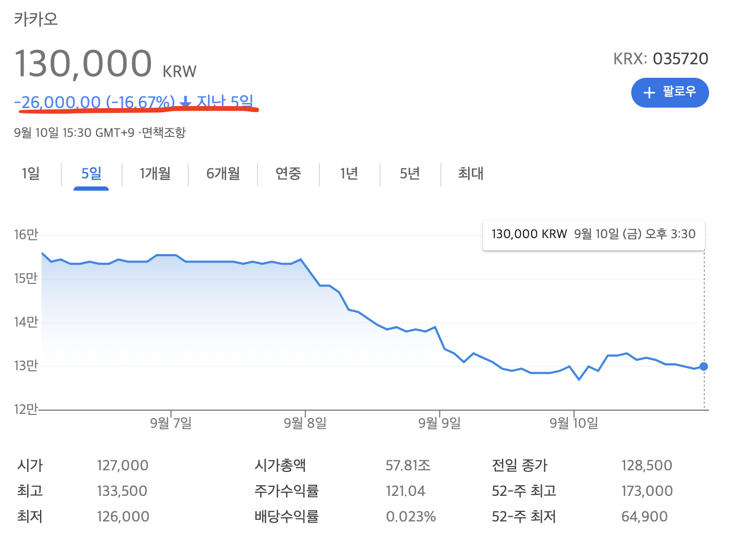Click the 9월 10일 15:30 GMT+9 timestamp
This screenshot has height=538, width=756.
pyautogui.click(x=74, y=133)
